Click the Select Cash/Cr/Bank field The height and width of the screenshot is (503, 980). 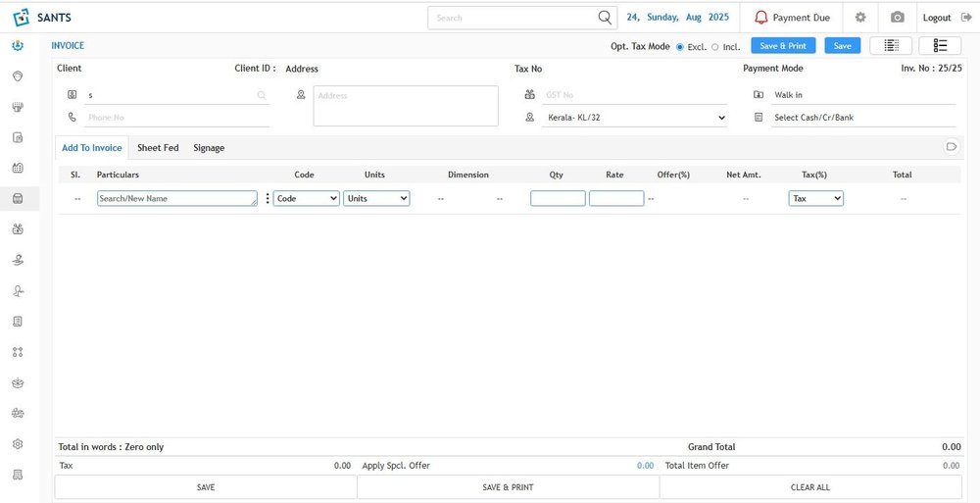point(863,117)
